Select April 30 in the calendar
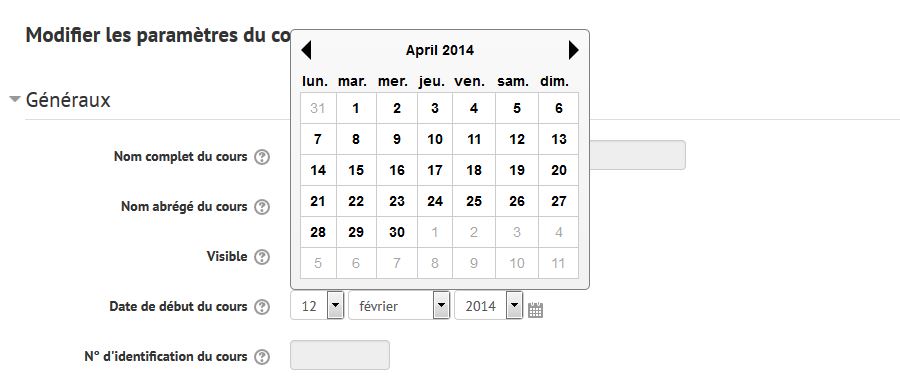The width and height of the screenshot is (900, 390). (x=397, y=232)
